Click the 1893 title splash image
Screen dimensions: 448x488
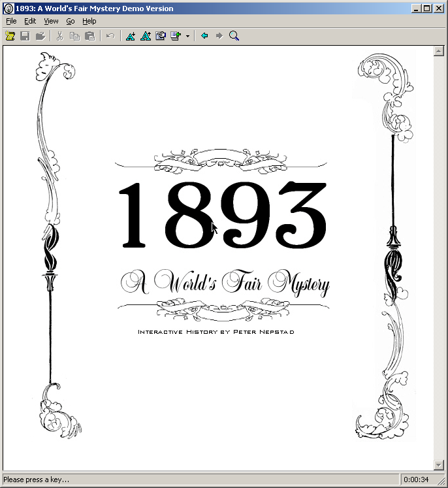(222, 242)
